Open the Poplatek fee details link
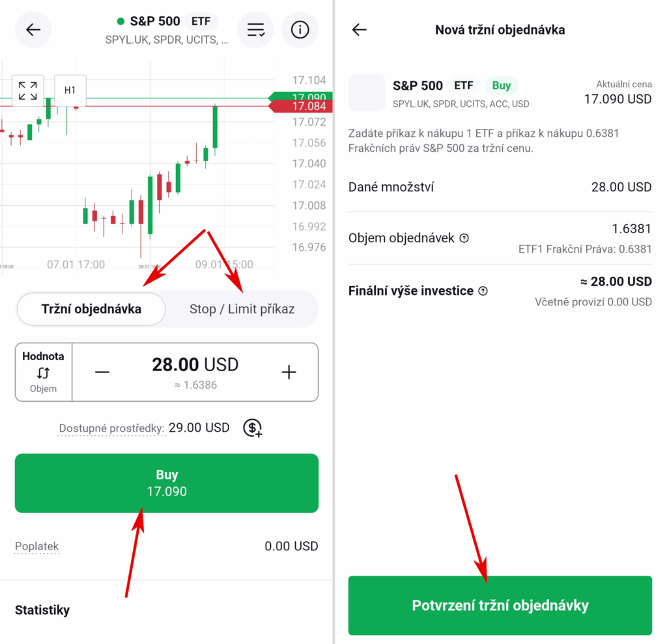667x644 pixels. (x=37, y=546)
